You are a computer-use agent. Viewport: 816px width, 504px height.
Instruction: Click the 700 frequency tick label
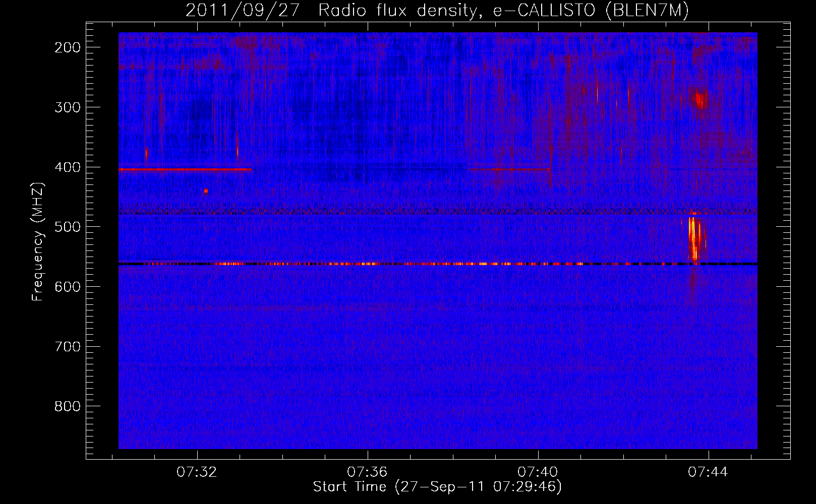[68, 347]
